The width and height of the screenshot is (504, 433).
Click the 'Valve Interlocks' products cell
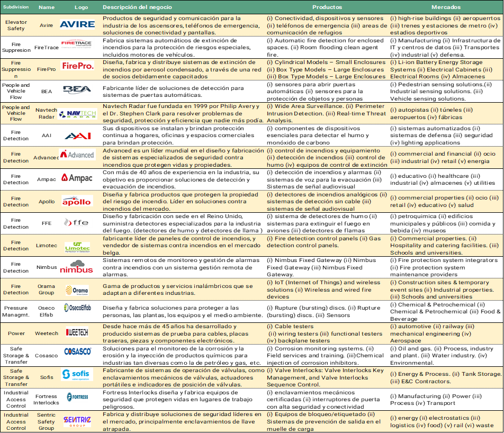coord(325,377)
